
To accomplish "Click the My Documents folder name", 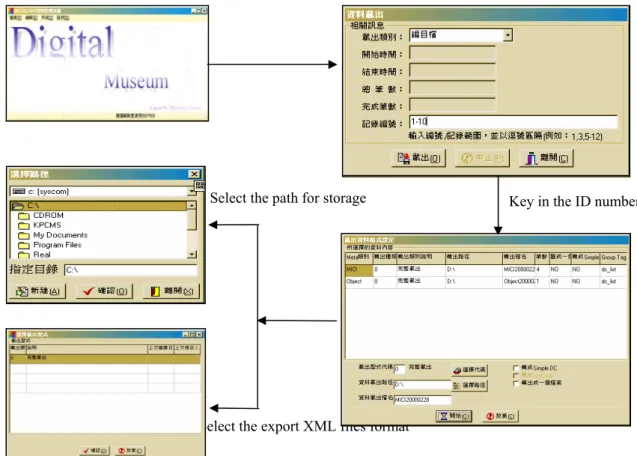I will point(60,235).
